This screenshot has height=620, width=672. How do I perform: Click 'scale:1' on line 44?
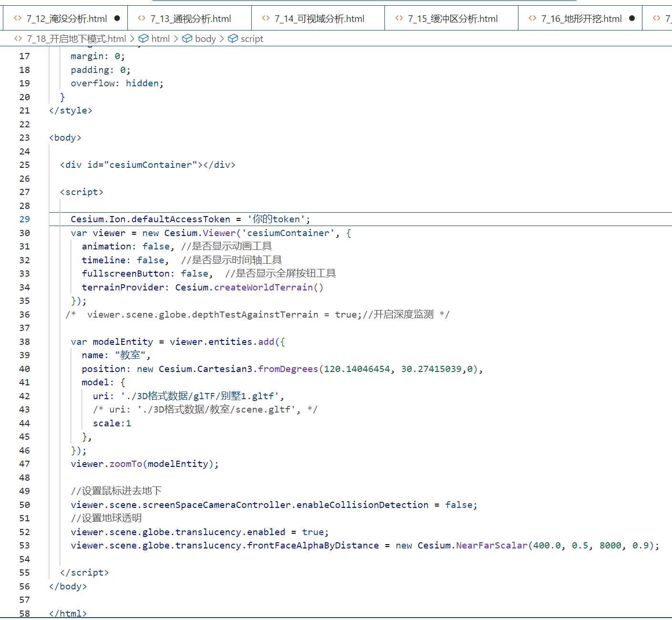click(112, 424)
